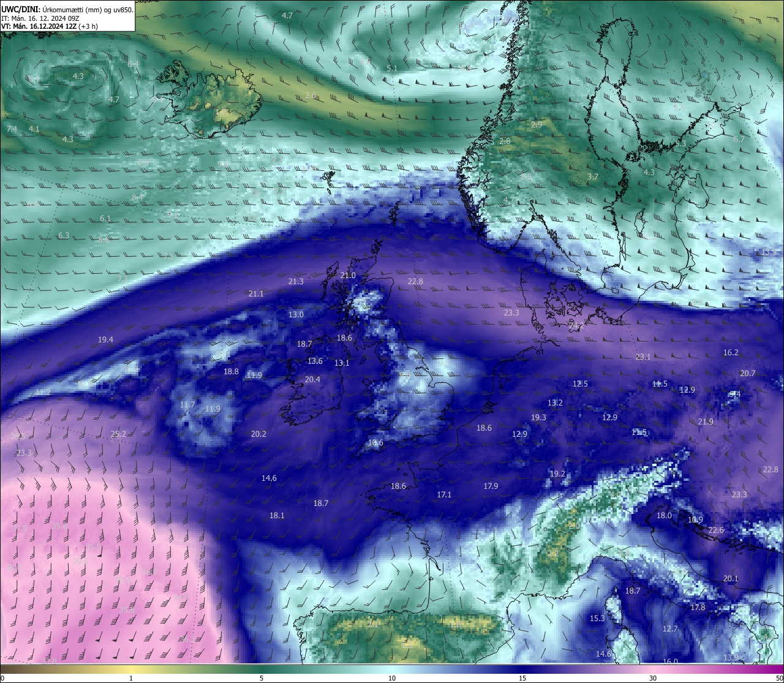Click the 13.6 value on the map

[315, 361]
